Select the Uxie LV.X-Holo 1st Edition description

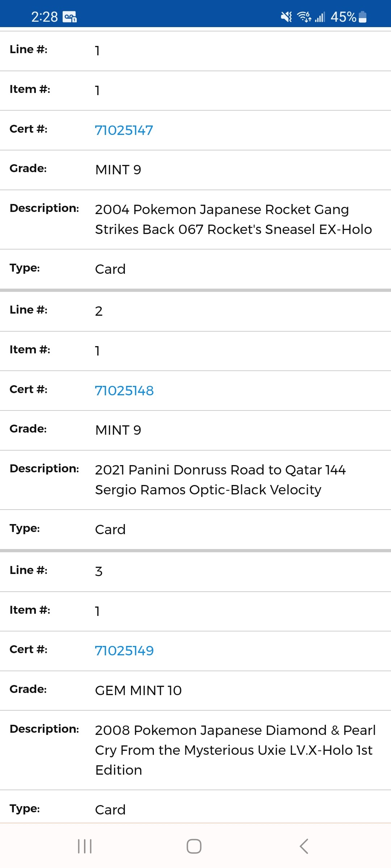point(235,750)
